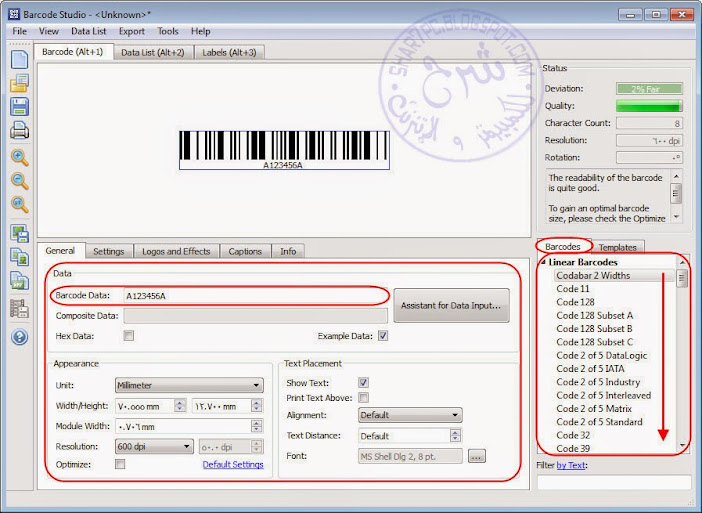Open the View menu
The image size is (702, 513).
49,31
